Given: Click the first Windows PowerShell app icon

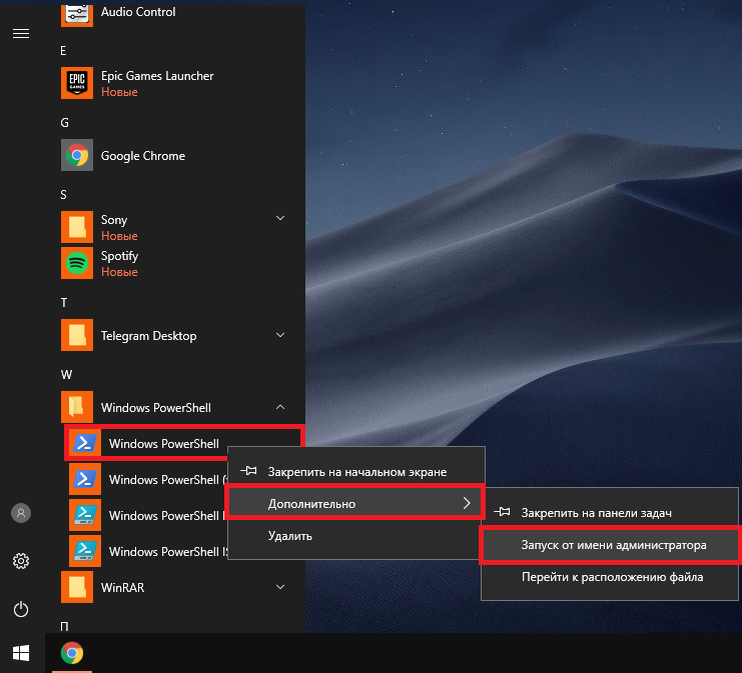Looking at the screenshot, I should [85, 443].
